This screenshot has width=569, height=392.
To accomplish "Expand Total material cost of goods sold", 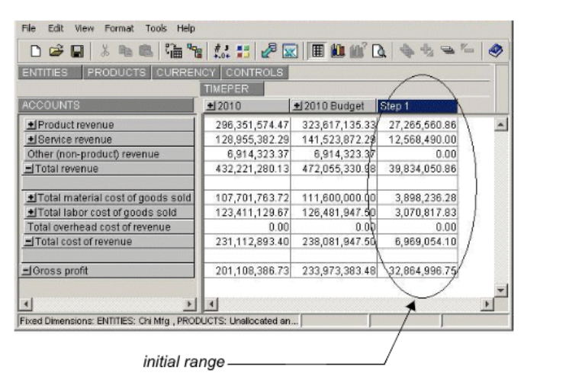I will click(32, 198).
